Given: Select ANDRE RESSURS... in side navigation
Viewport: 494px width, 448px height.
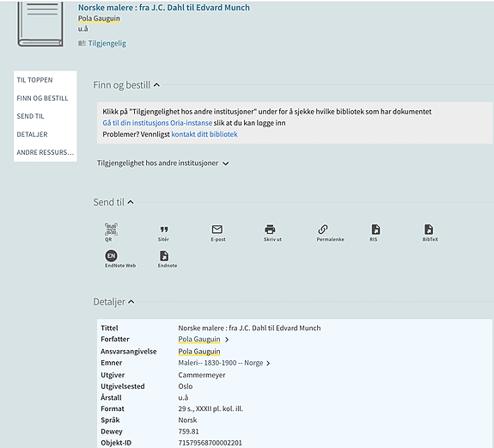Looking at the screenshot, I should (45, 152).
